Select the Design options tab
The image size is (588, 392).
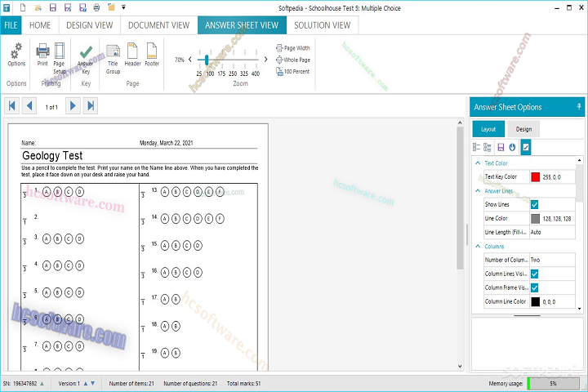(523, 129)
